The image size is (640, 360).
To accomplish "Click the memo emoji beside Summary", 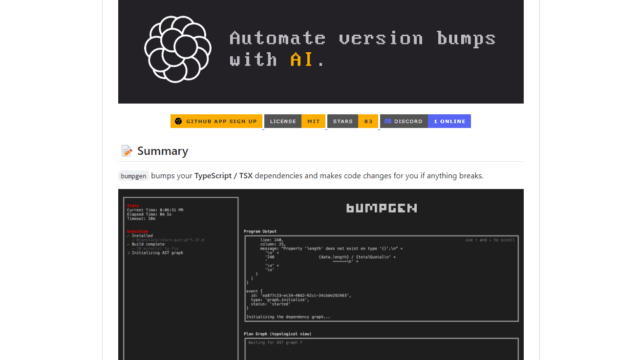I will (127, 151).
